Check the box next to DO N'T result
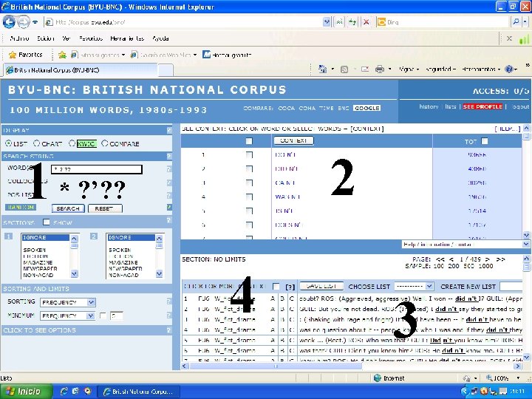Viewport: 532px width, 399px height. point(249,154)
